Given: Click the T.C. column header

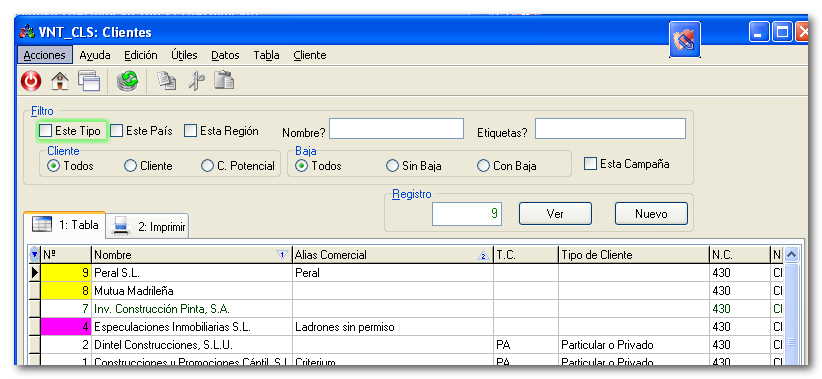Looking at the screenshot, I should pos(526,255).
